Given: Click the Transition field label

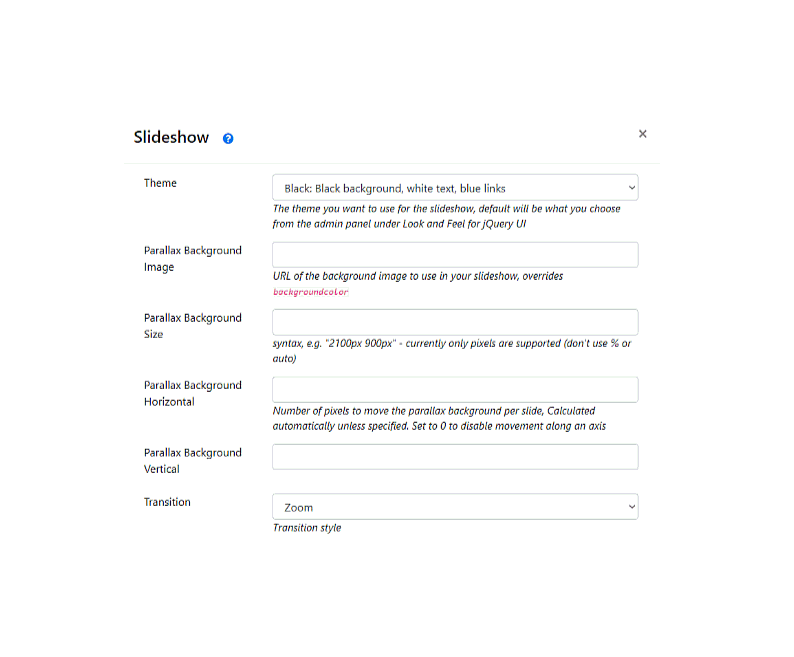Looking at the screenshot, I should 167,502.
